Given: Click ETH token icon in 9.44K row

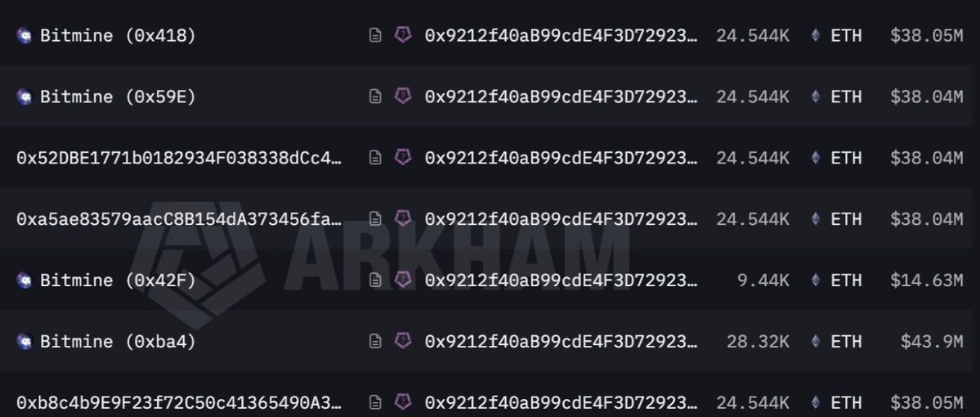Looking at the screenshot, I should click(815, 280).
